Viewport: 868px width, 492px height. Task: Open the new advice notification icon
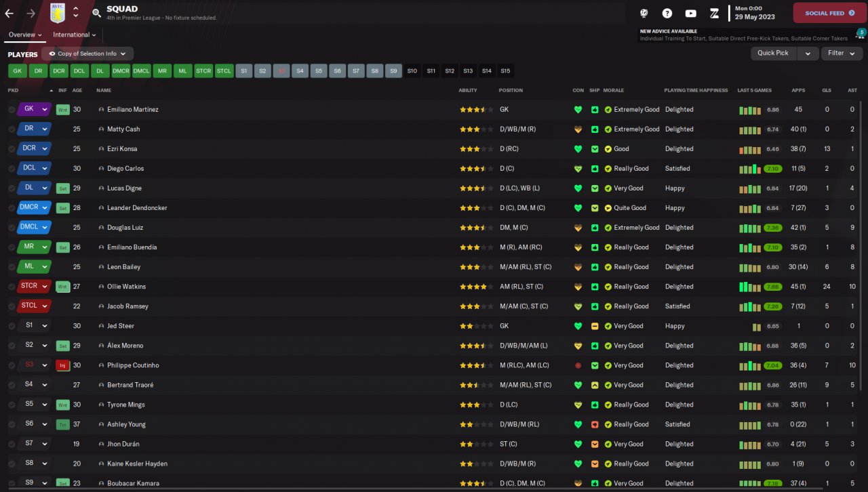tap(860, 34)
